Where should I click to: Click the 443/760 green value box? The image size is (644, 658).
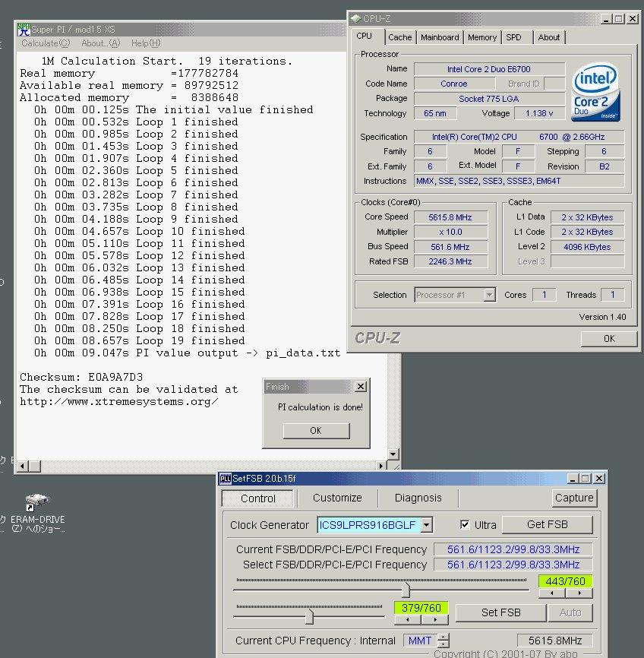point(565,581)
